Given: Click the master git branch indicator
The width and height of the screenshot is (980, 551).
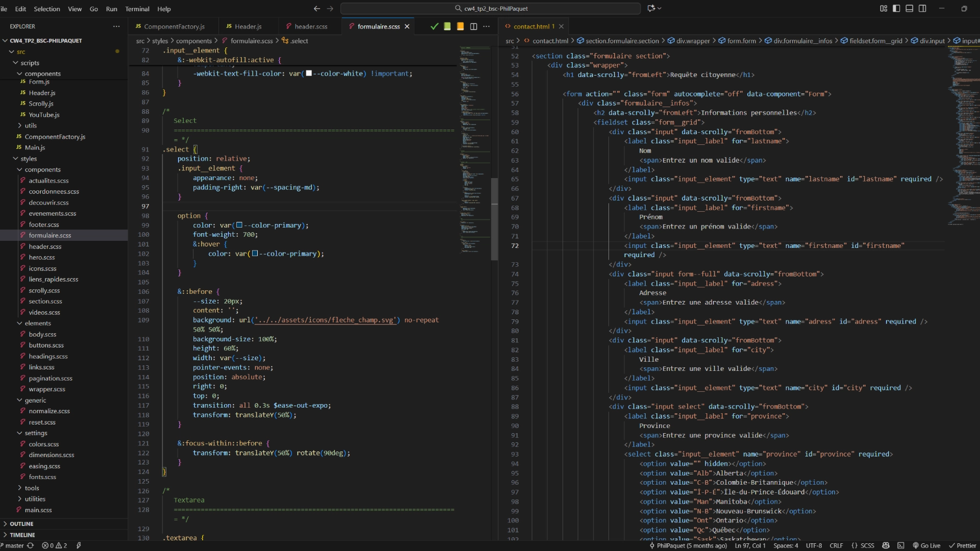Looking at the screenshot, I should (x=11, y=545).
